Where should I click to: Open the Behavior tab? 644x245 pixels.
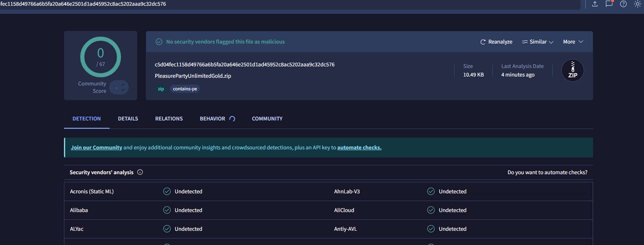pos(213,119)
